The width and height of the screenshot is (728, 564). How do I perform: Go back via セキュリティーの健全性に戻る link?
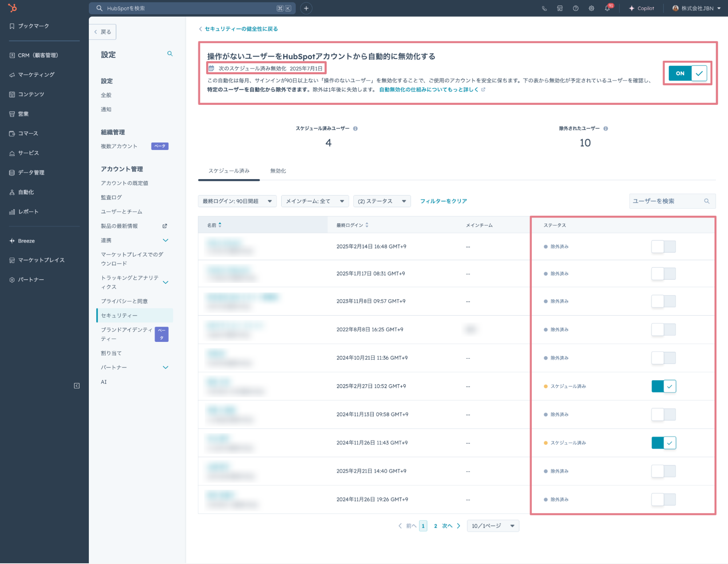click(238, 29)
